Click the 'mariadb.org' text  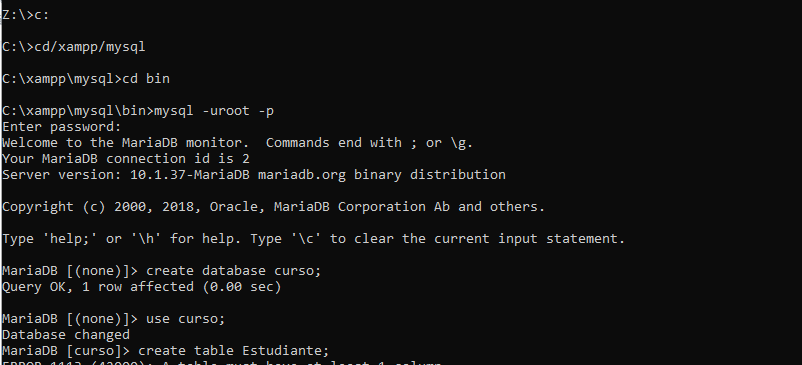point(301,175)
